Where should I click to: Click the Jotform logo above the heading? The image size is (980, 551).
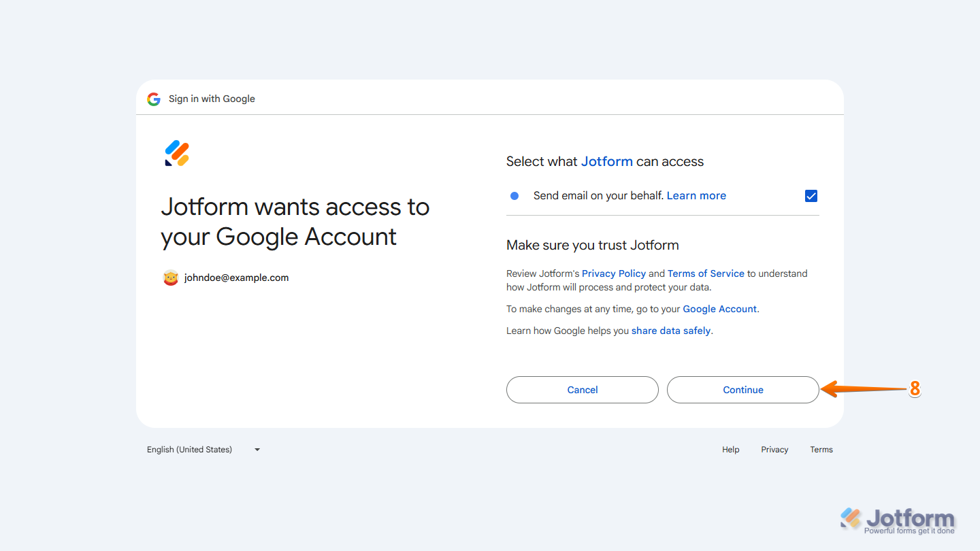pyautogui.click(x=176, y=154)
